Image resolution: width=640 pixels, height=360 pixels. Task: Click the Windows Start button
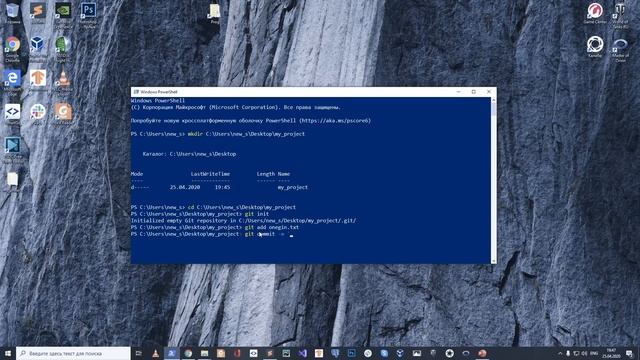(x=8, y=353)
